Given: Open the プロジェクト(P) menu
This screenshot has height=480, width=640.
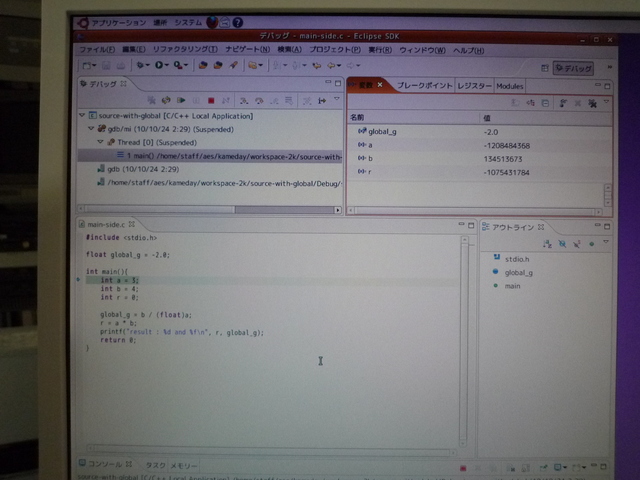Looking at the screenshot, I should coord(334,49).
